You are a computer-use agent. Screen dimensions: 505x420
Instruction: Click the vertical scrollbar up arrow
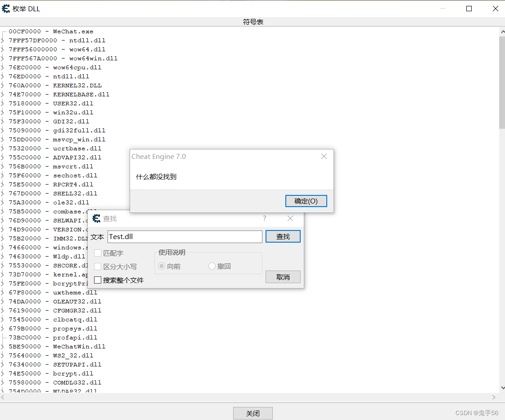(502, 32)
